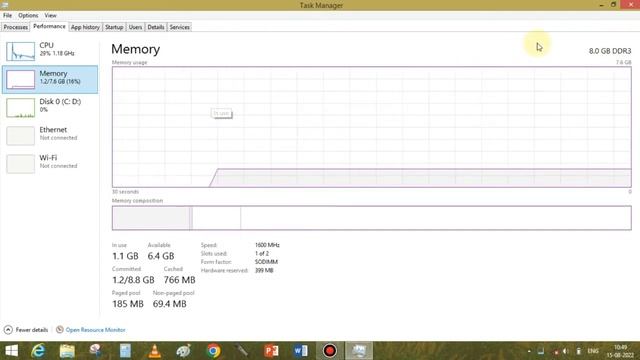Viewport: 640px width, 360px height.
Task: Go to the Users tab
Action: (x=135, y=27)
